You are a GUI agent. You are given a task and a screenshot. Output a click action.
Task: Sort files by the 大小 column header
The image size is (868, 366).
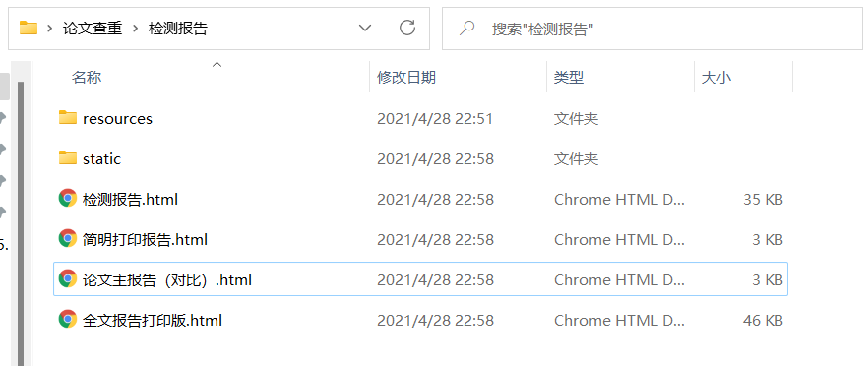715,77
